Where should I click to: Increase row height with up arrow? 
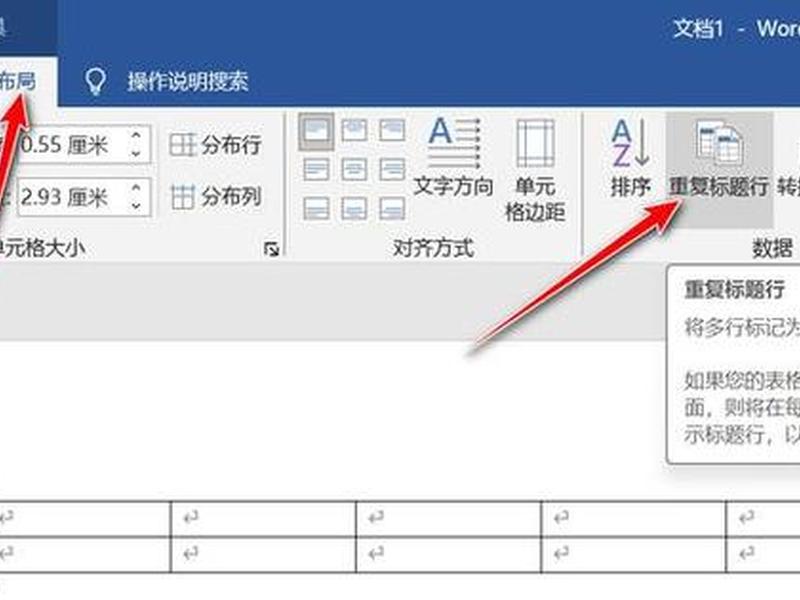tap(136, 136)
